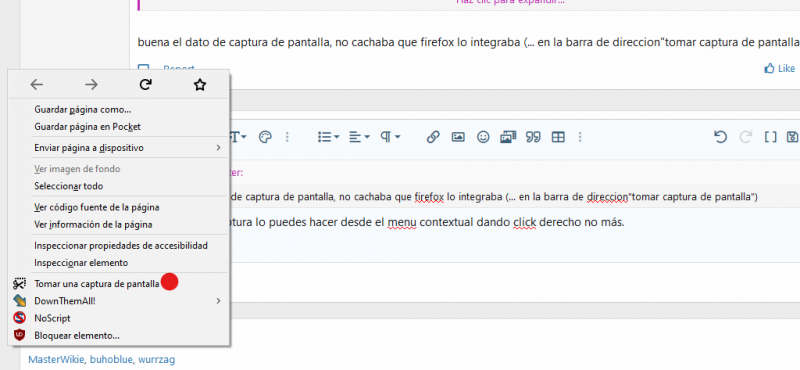Open more options after the table icon
The width and height of the screenshot is (800, 370).
(x=580, y=137)
